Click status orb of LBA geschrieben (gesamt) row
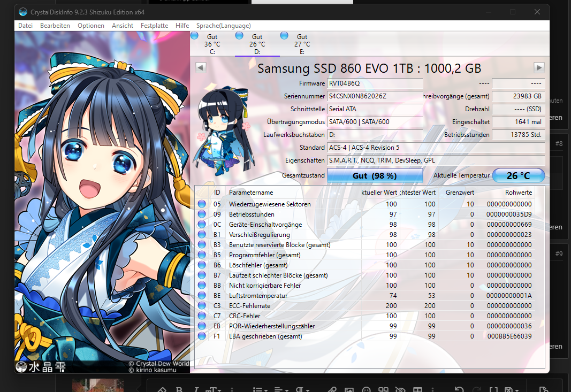This screenshot has height=392, width=571. click(202, 336)
